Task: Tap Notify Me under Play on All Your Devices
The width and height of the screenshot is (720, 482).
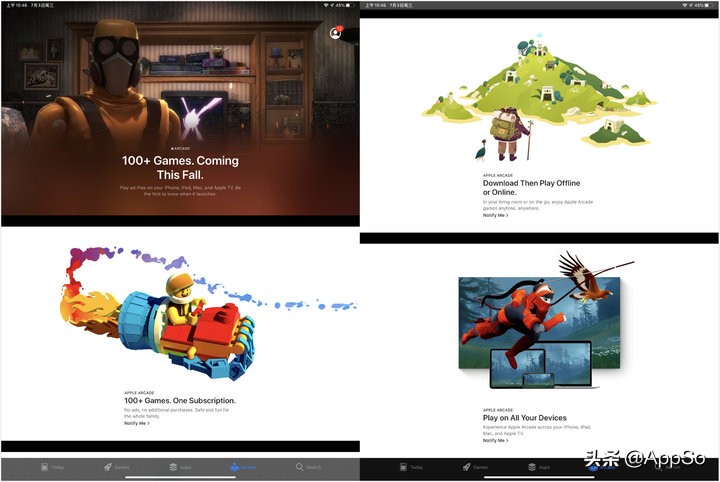Action: [495, 441]
